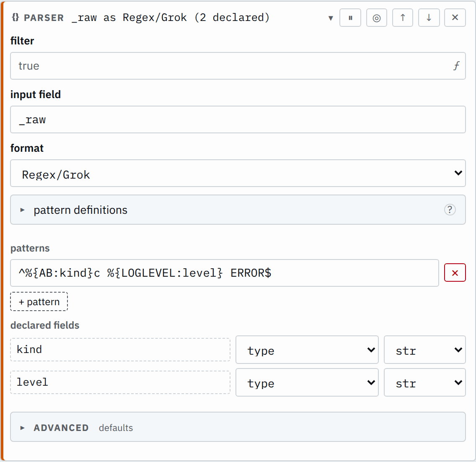This screenshot has height=462, width=476.
Task: Click the 'format' label
Action: tap(27, 148)
